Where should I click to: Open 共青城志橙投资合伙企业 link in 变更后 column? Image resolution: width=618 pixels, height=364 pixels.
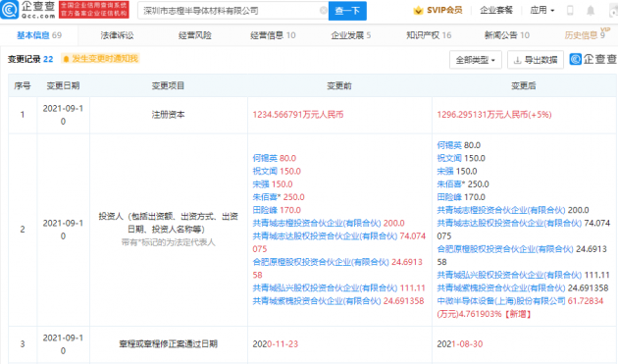point(501,210)
